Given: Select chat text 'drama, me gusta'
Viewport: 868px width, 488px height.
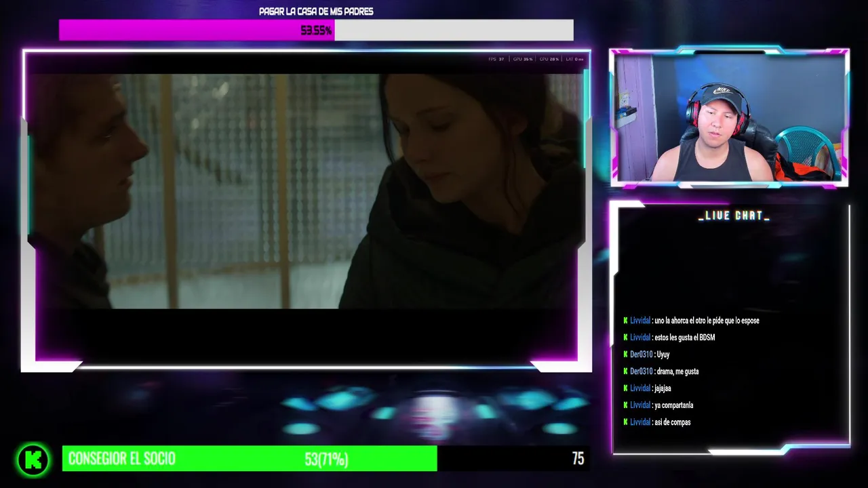Looking at the screenshot, I should pos(678,371).
